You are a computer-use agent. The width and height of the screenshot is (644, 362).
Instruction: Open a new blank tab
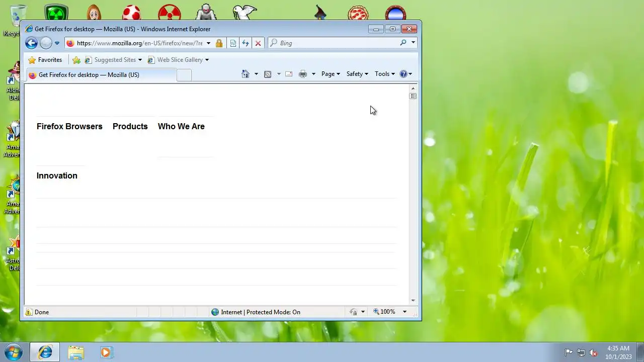(184, 75)
